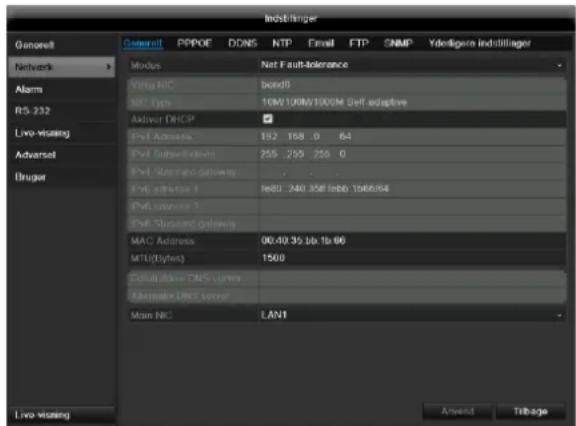Click the 10M/100M/1000M Self-adaptive value

[x=334, y=102]
